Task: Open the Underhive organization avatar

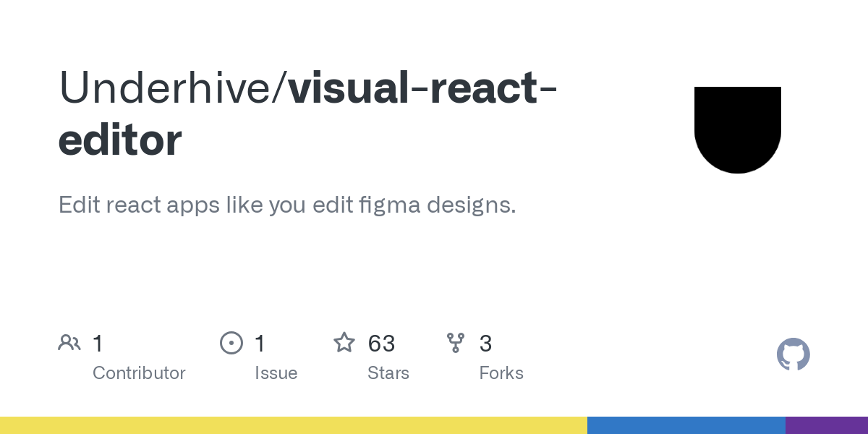Action: [x=738, y=130]
